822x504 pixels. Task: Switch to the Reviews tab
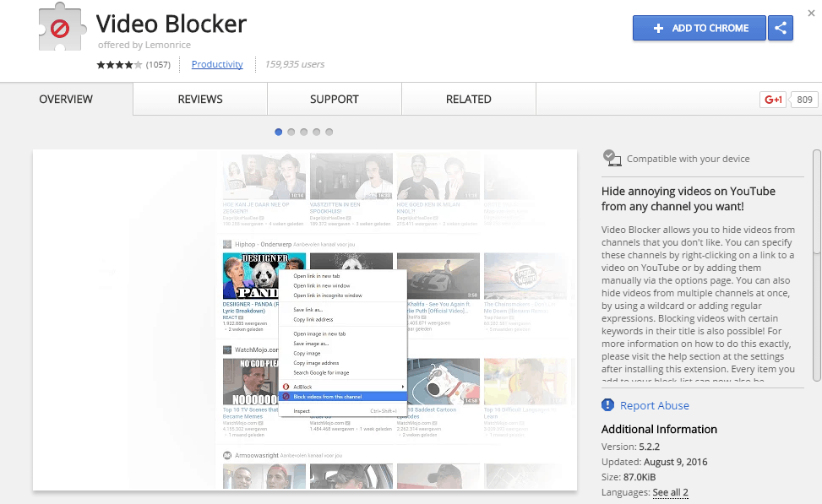(x=200, y=99)
